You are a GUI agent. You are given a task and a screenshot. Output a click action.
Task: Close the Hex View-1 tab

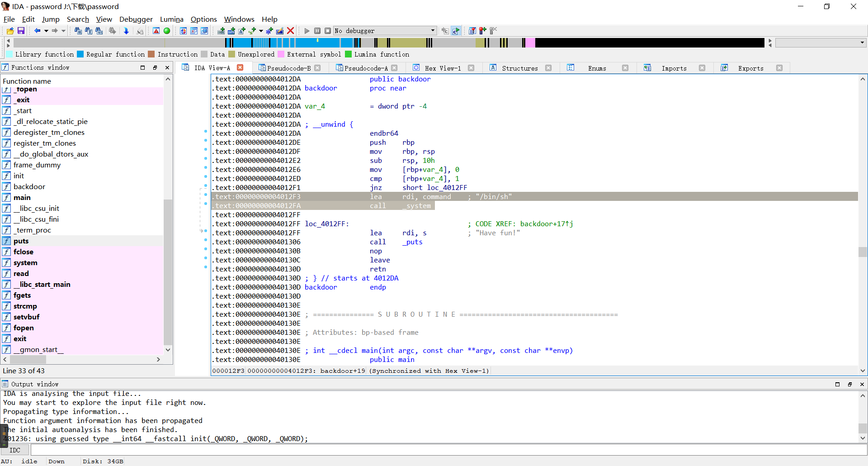(471, 68)
